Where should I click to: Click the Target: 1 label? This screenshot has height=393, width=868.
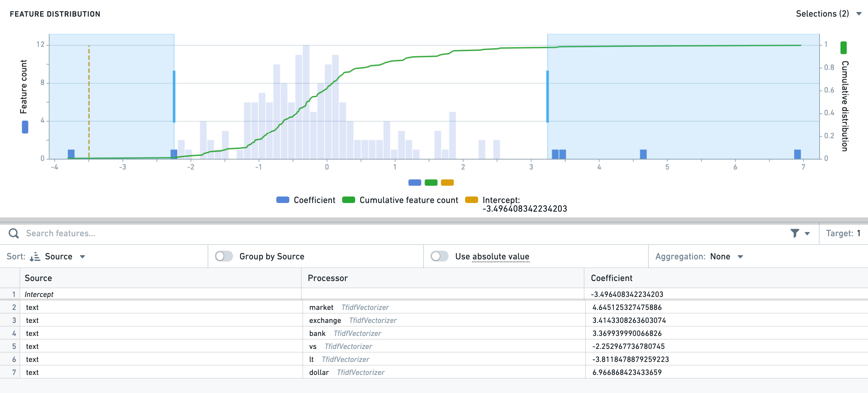(x=843, y=233)
